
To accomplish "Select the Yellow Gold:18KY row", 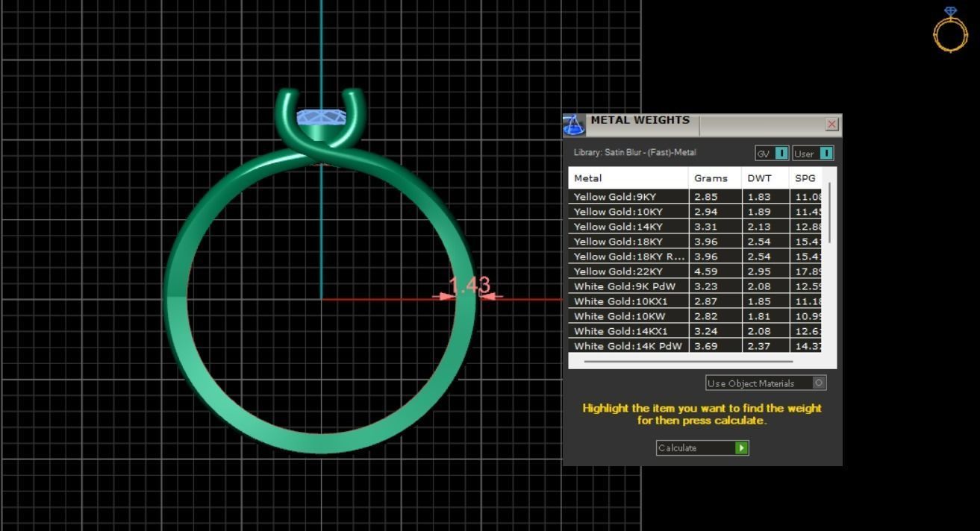I will (x=695, y=242).
